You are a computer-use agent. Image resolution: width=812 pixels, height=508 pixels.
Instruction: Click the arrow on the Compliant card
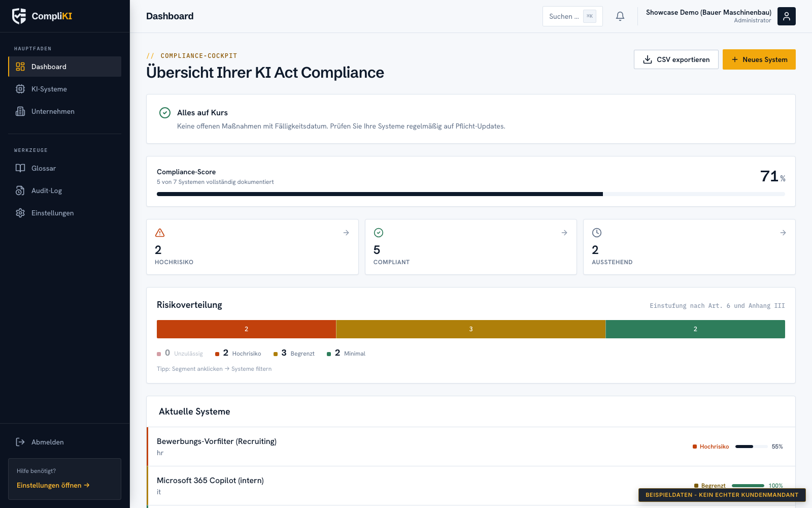[564, 233]
